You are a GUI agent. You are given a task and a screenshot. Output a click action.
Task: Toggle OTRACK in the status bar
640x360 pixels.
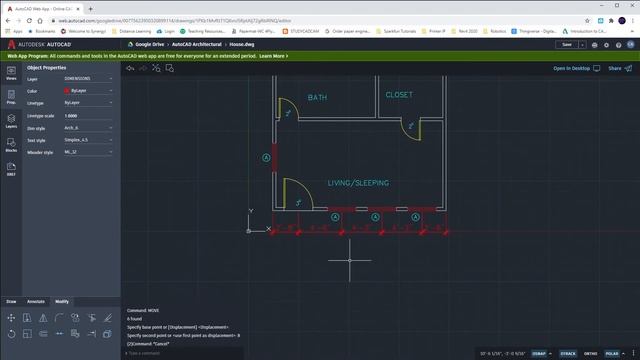[568, 353]
